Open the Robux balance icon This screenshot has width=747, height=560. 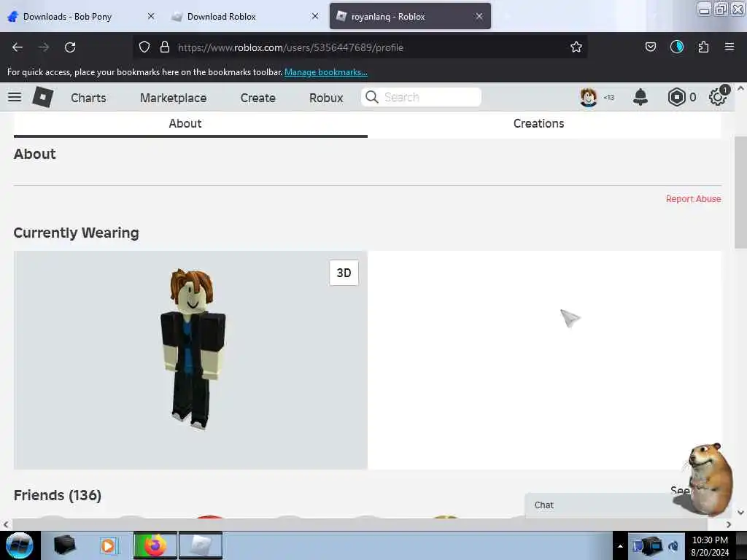pos(676,97)
